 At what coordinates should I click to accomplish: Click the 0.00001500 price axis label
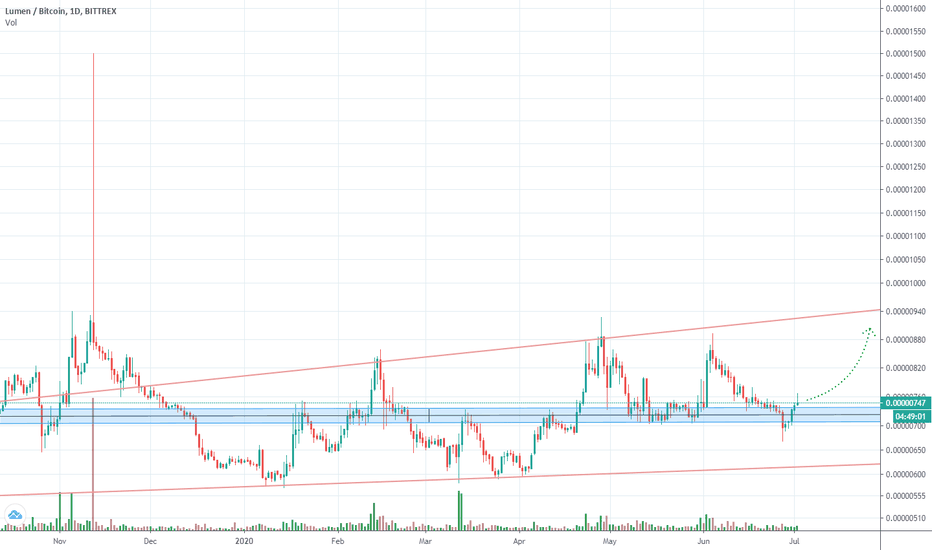(x=905, y=54)
